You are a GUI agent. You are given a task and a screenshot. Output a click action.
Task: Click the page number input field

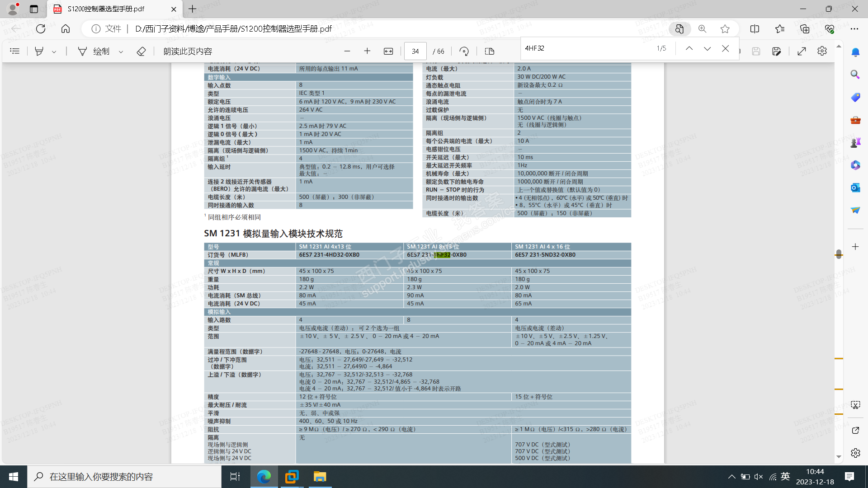click(x=415, y=51)
